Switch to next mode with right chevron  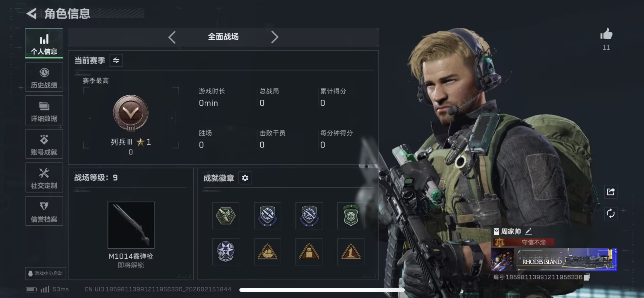[275, 37]
